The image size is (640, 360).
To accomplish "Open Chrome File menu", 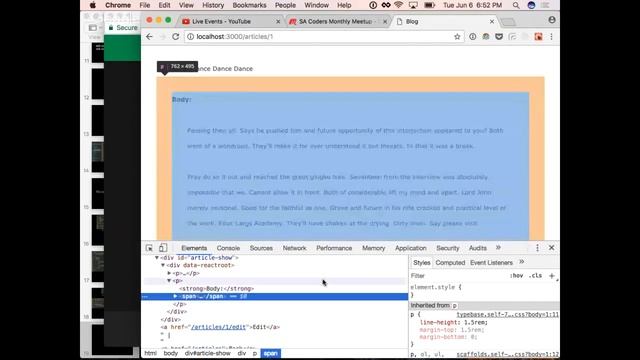I will (x=144, y=5).
